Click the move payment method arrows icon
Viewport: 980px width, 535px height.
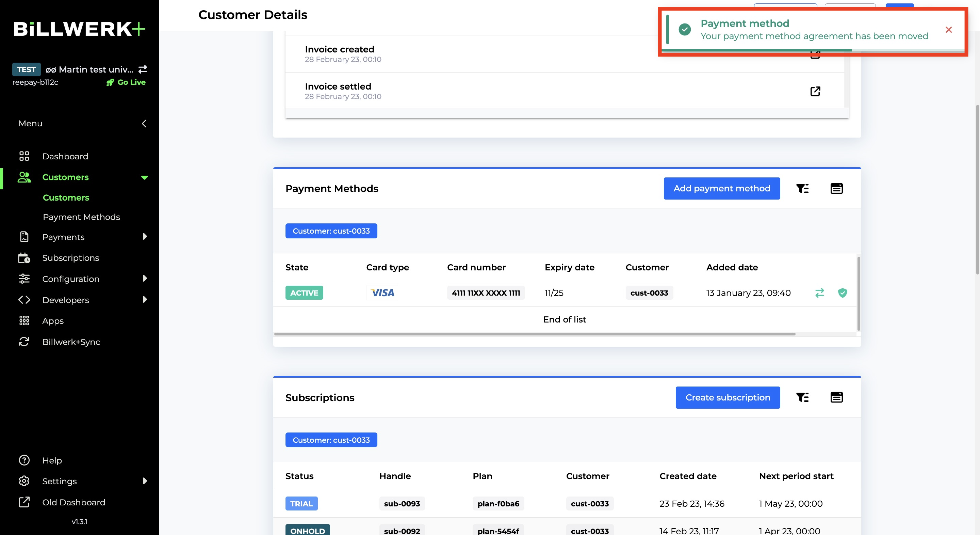pyautogui.click(x=820, y=293)
